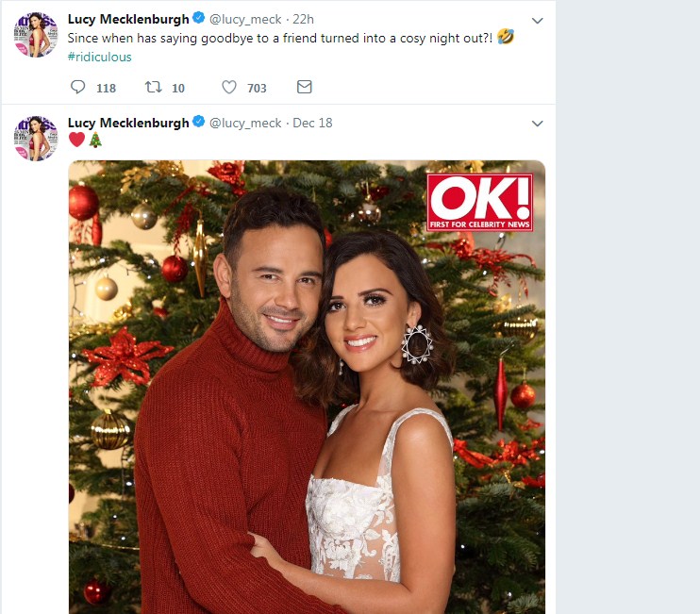Click the verified badge on Dec 18 tweet
700x614 pixels.
[199, 122]
